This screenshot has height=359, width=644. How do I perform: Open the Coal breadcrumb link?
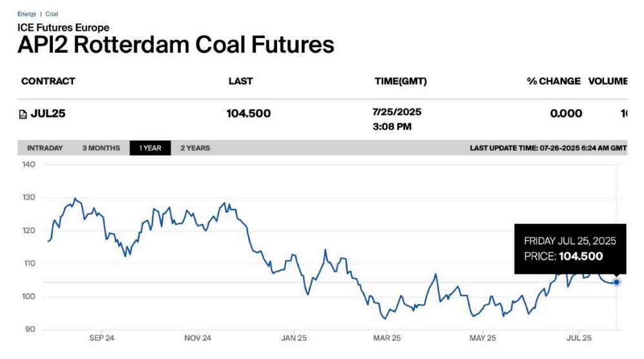[x=52, y=14]
